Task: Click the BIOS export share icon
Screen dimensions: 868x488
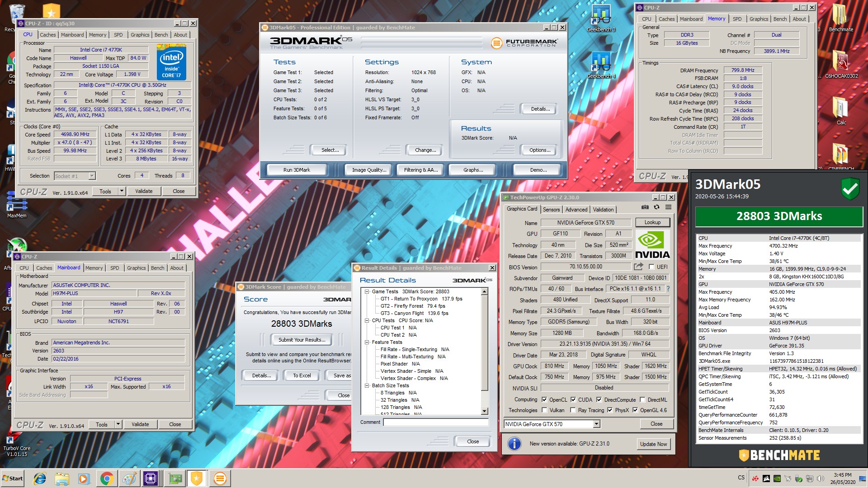Action: [638, 267]
